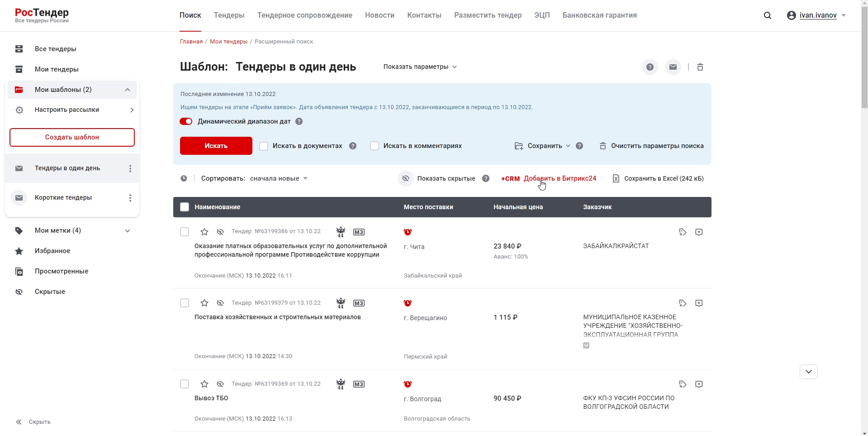The image size is (868, 436).
Task: Click the clock icon beside sorting options
Action: (184, 178)
